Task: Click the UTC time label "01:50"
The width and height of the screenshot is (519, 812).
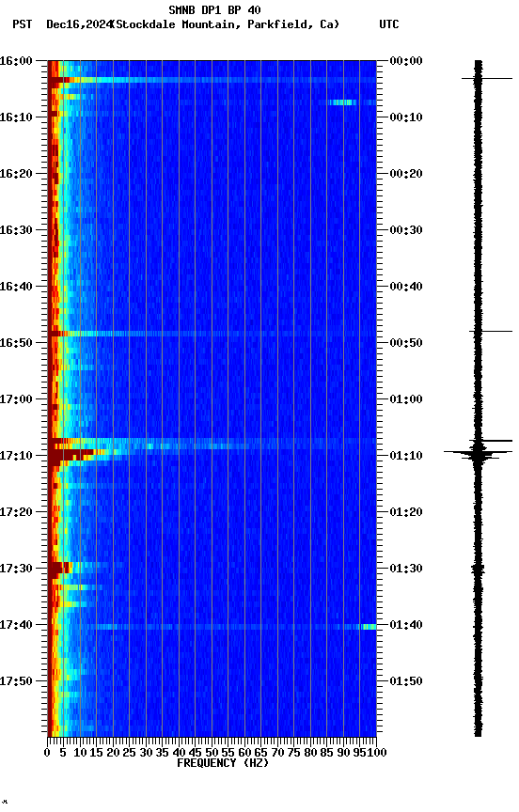Action: pyautogui.click(x=405, y=681)
